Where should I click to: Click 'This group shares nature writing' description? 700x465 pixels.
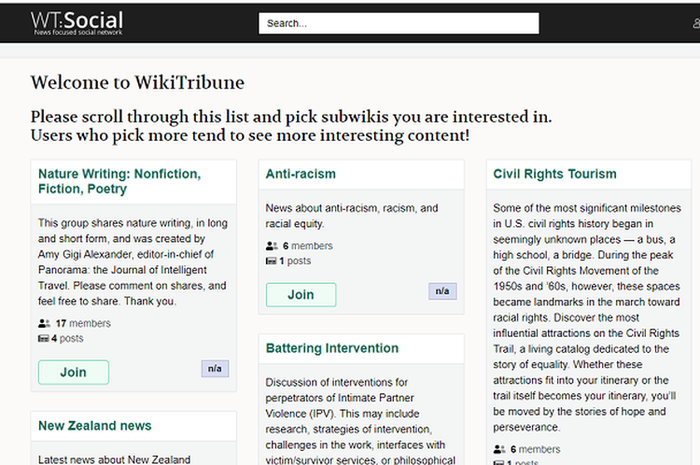pos(133,262)
